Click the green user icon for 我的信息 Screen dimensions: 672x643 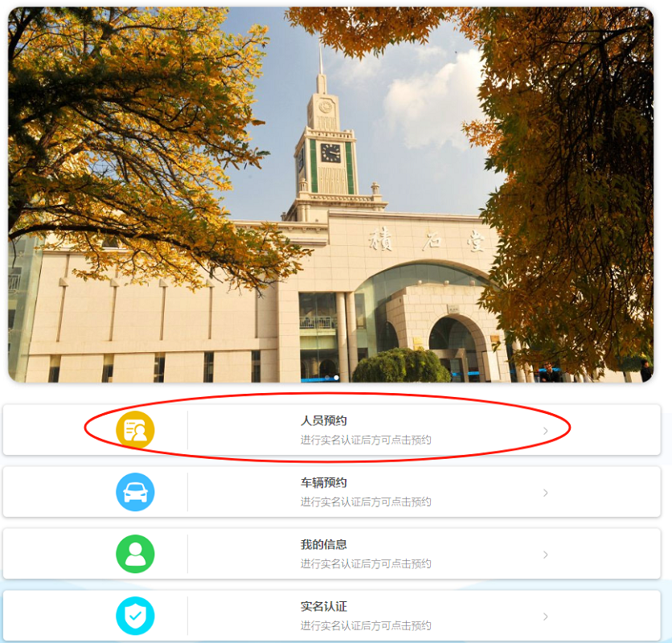coord(135,554)
